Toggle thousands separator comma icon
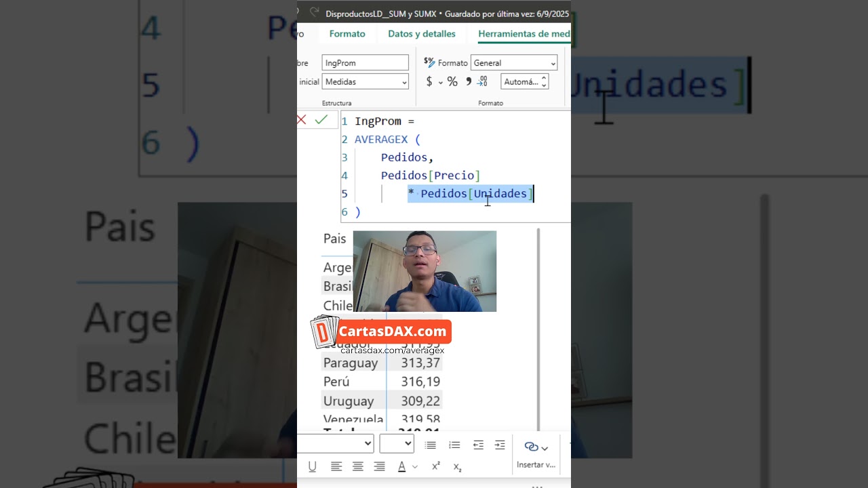Screen dimensions: 868x488 pyautogui.click(x=468, y=82)
